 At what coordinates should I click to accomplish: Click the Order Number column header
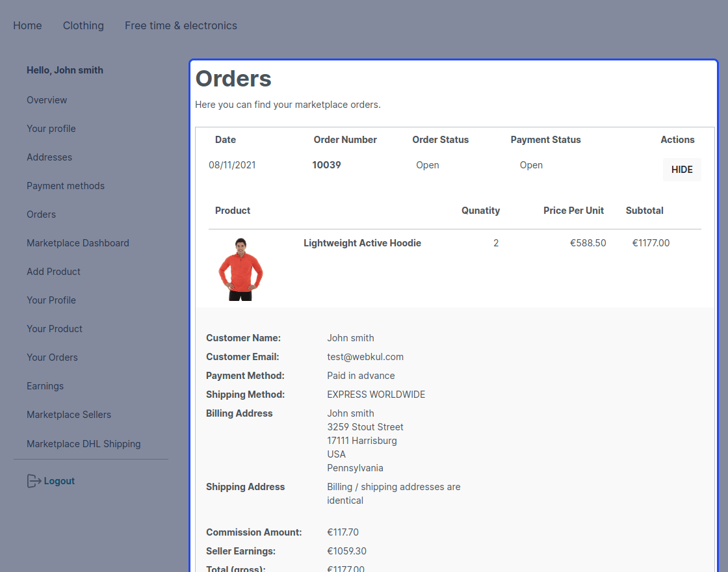pos(345,140)
